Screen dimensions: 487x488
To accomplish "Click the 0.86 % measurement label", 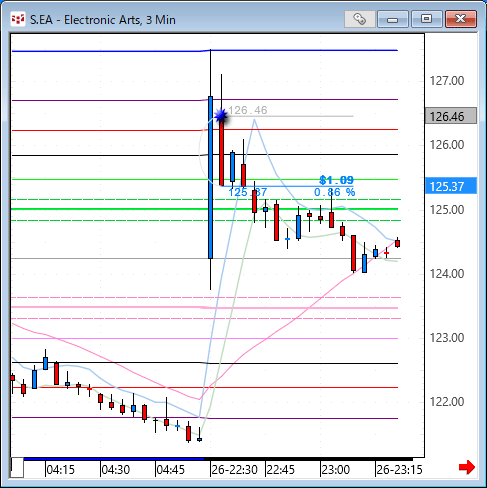I will [x=335, y=192].
